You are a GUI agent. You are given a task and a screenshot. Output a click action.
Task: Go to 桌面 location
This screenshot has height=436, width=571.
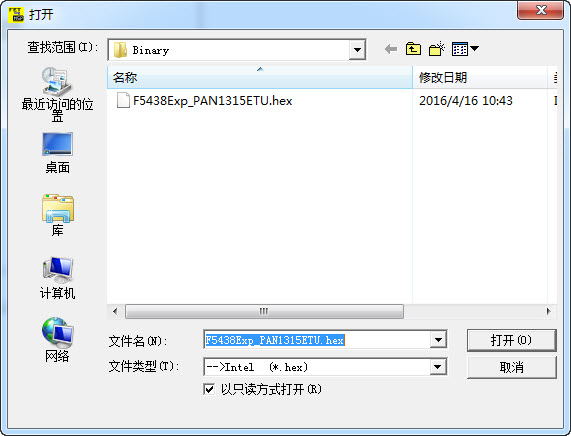pos(58,153)
